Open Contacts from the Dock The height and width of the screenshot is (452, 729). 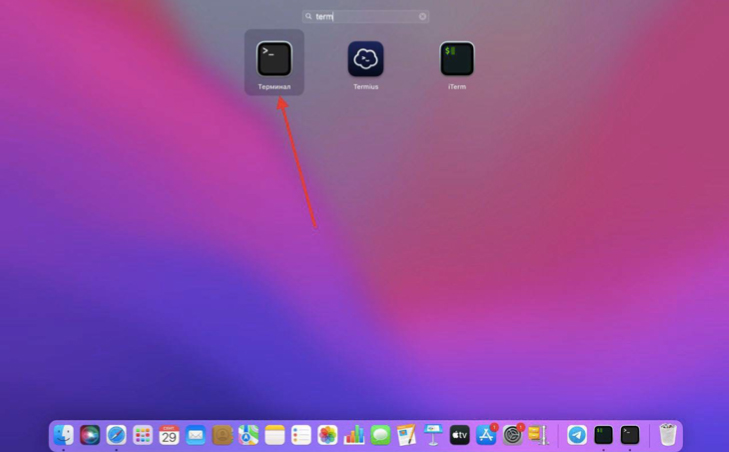[222, 435]
